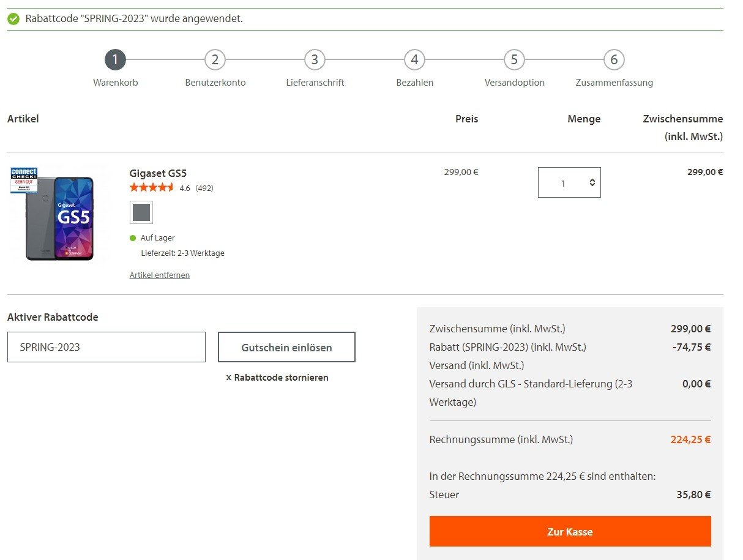Click step 6 Zusammenfassung circle
Viewport: 743px width, 560px height.
pyautogui.click(x=614, y=60)
